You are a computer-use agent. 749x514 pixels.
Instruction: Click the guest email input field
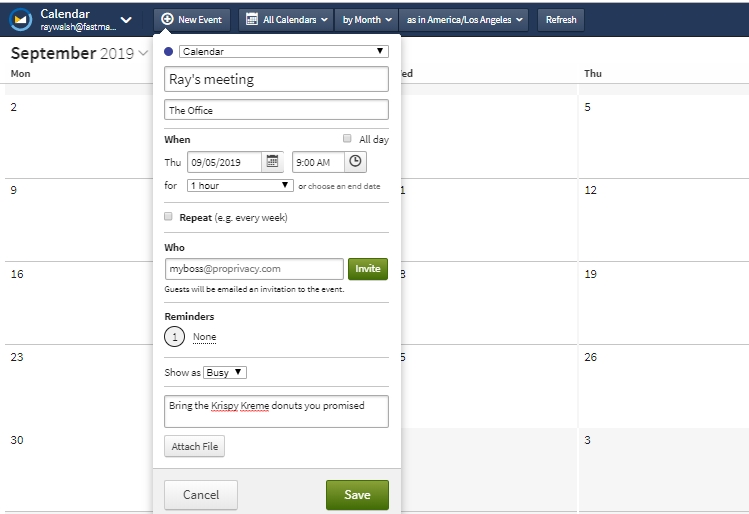click(x=254, y=269)
